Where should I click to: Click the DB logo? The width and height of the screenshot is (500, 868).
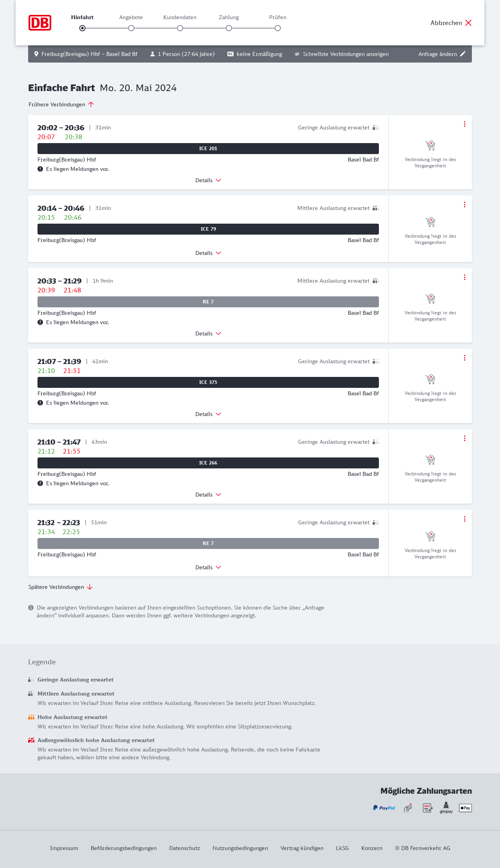(40, 23)
